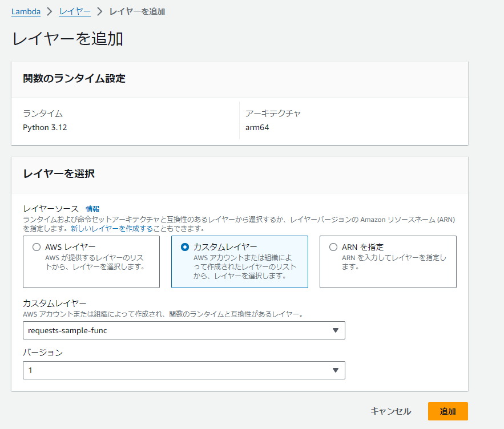Click the orange 追加 button
The width and height of the screenshot is (504, 429).
tap(447, 411)
